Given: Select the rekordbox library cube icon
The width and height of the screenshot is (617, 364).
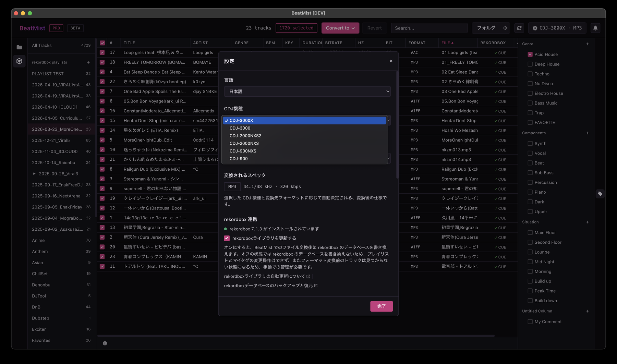Looking at the screenshot, I should click(x=19, y=61).
